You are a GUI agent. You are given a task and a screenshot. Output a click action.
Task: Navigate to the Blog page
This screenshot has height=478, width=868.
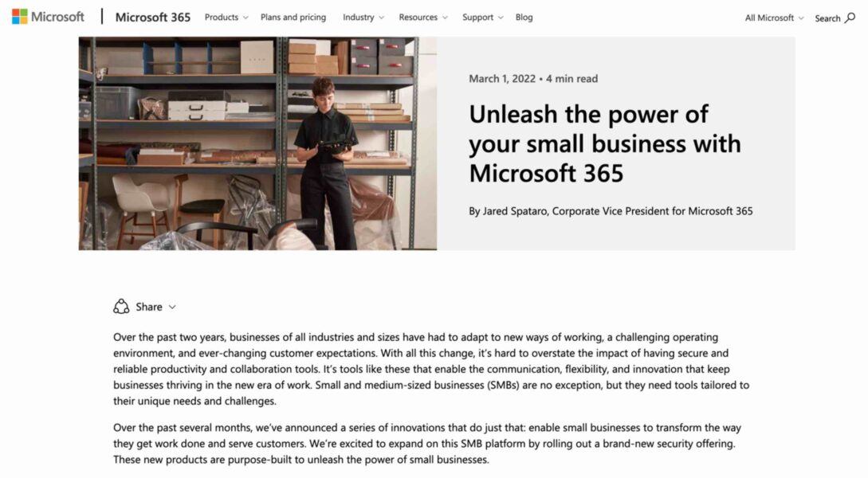point(524,18)
